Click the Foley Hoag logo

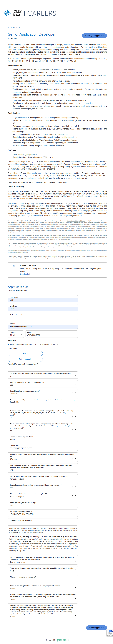[x=13, y=13]
